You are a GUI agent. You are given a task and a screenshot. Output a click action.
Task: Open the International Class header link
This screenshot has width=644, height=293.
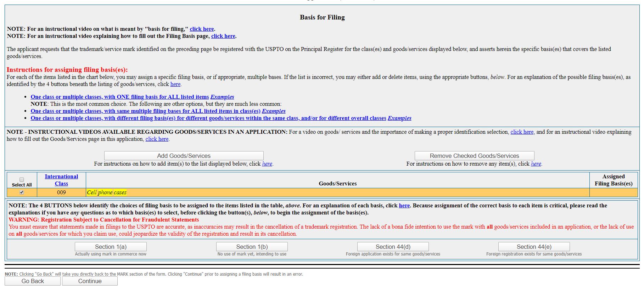[x=61, y=180]
